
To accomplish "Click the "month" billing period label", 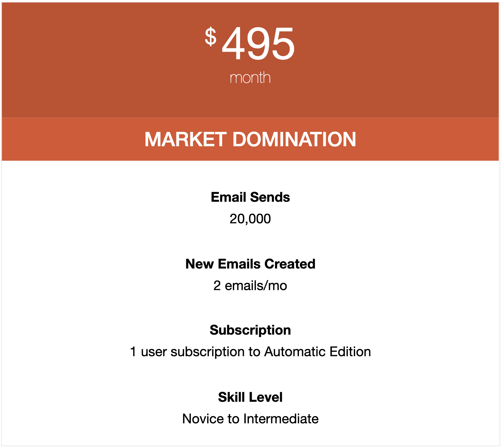I will pyautogui.click(x=250, y=78).
